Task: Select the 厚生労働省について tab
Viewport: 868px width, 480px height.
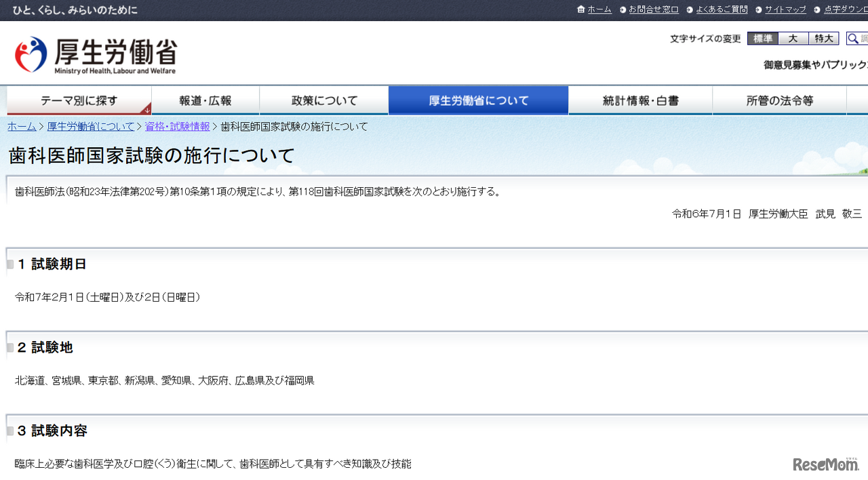Action: (x=478, y=100)
